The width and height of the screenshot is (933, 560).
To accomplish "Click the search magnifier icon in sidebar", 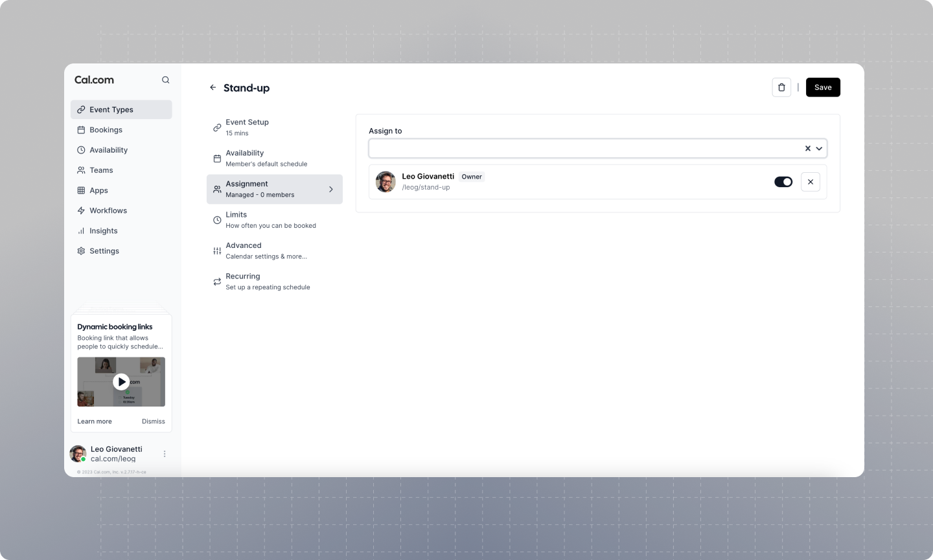I will point(165,80).
